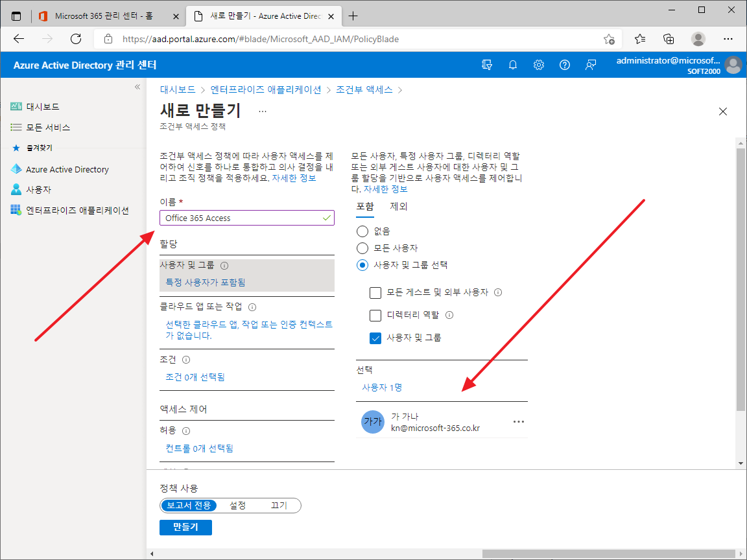The width and height of the screenshot is (747, 560).
Task: Open 사용자 in the sidebar
Action: tap(31, 189)
